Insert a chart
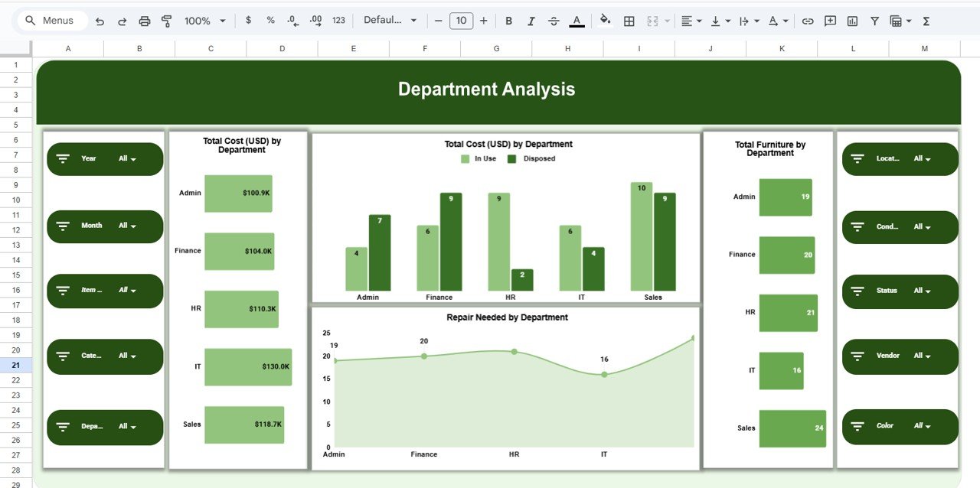The height and width of the screenshot is (488, 980). click(x=852, y=21)
